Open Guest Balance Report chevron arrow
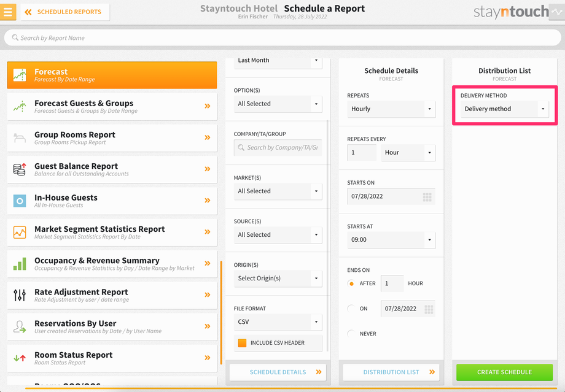565x392 pixels. pos(208,169)
